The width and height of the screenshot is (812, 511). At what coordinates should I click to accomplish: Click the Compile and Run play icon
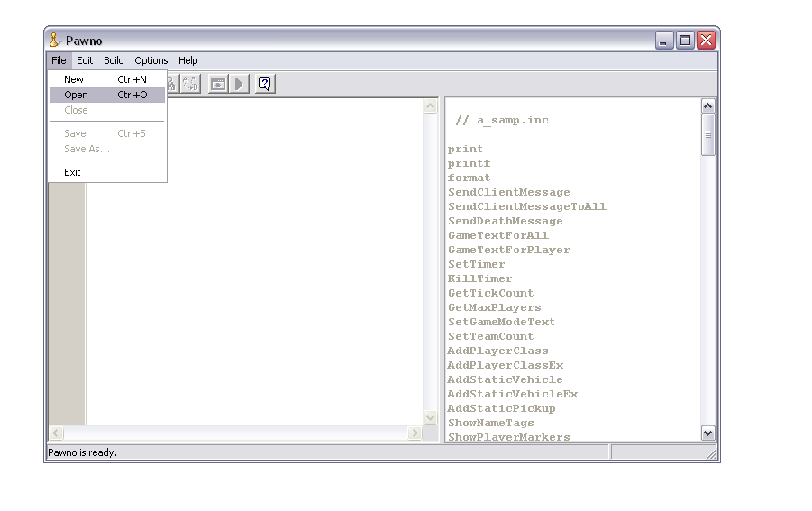tap(239, 84)
